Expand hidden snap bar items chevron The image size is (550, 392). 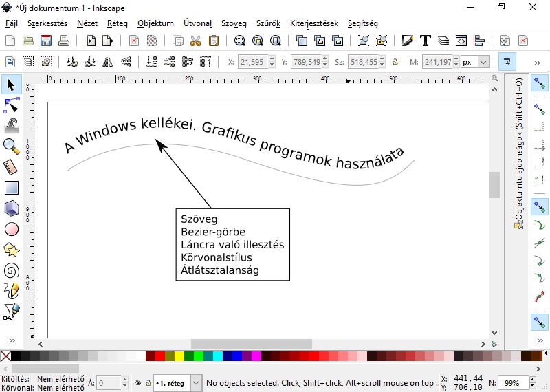tap(540, 340)
